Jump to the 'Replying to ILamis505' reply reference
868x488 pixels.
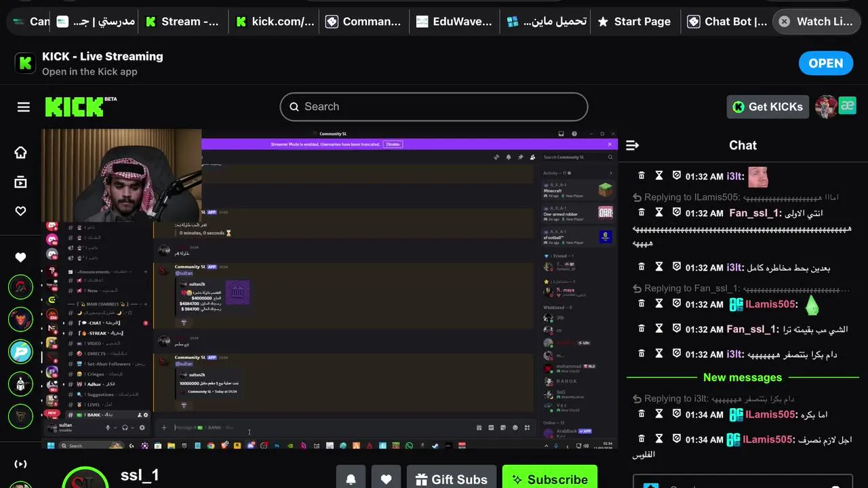(x=735, y=197)
